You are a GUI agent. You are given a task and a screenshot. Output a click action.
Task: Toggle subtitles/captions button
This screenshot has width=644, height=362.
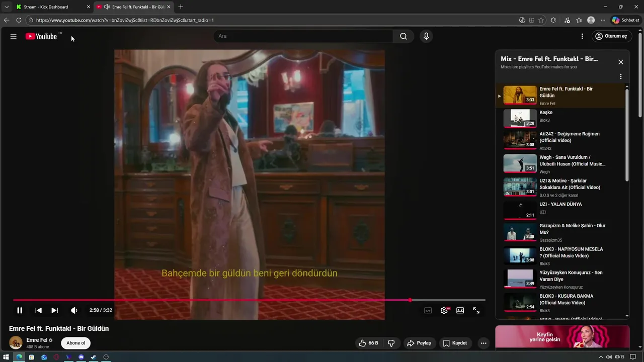coord(428,310)
